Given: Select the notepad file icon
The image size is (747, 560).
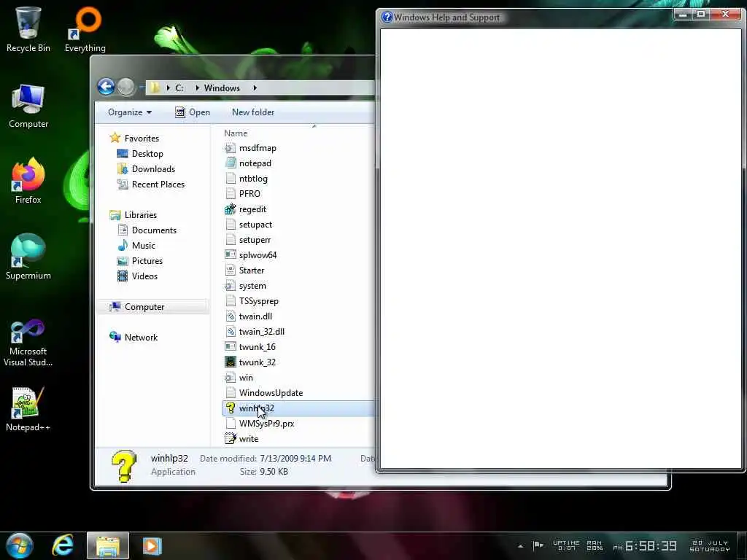Looking at the screenshot, I should [231, 163].
